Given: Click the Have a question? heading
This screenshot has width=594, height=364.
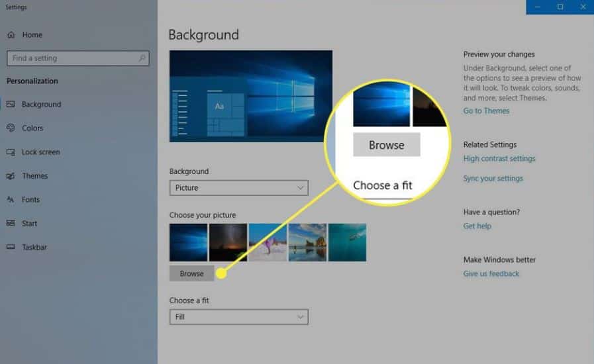Looking at the screenshot, I should pos(491,212).
